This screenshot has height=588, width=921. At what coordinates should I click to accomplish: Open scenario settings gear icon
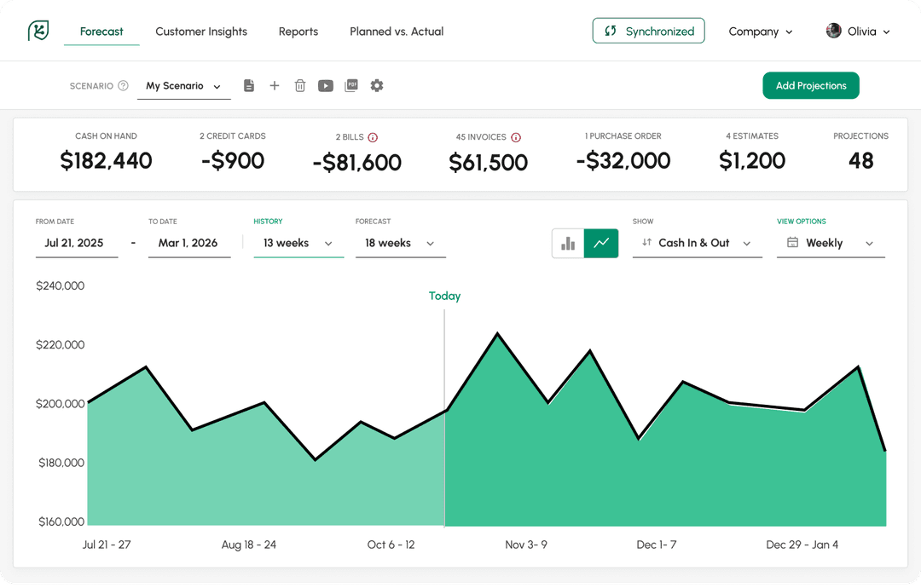click(x=377, y=86)
